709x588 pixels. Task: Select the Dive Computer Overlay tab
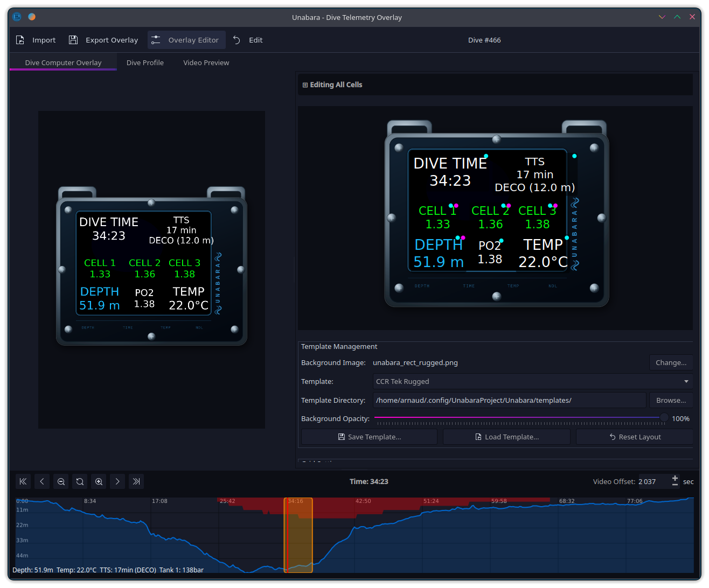click(x=63, y=62)
